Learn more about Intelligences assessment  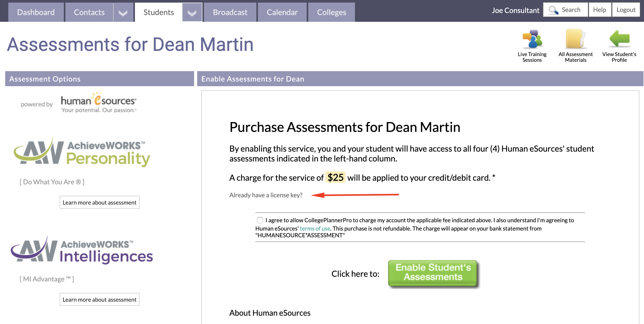99,299
